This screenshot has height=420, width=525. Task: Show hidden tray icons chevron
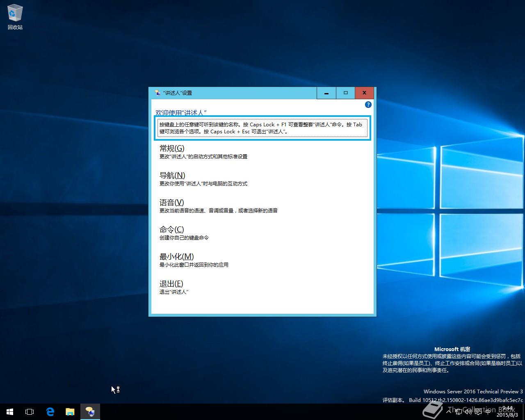tap(449, 412)
